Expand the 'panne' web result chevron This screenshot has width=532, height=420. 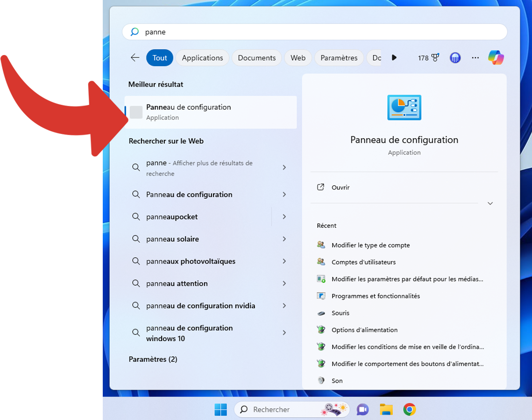click(x=284, y=168)
